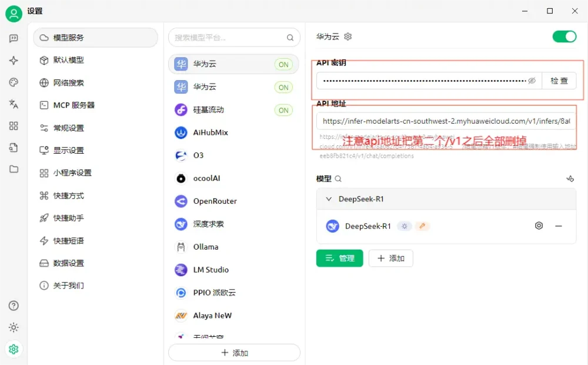Screen dimensions: 588x365
Task: Click the magnifier icon beside 模型 heading
Action: pos(338,179)
